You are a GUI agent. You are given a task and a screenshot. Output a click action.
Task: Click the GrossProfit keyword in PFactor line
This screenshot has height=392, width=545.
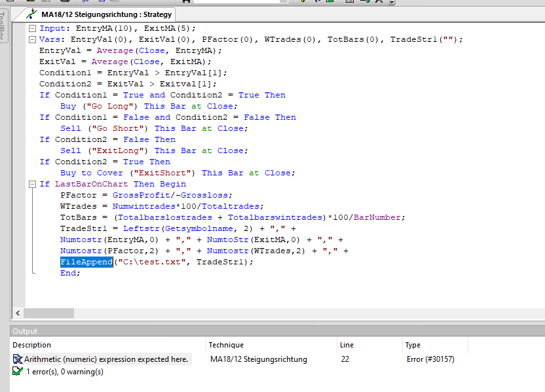pyautogui.click(x=141, y=195)
